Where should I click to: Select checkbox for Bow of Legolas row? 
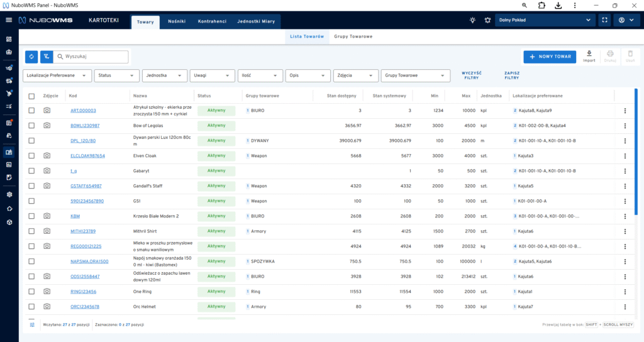pyautogui.click(x=31, y=126)
